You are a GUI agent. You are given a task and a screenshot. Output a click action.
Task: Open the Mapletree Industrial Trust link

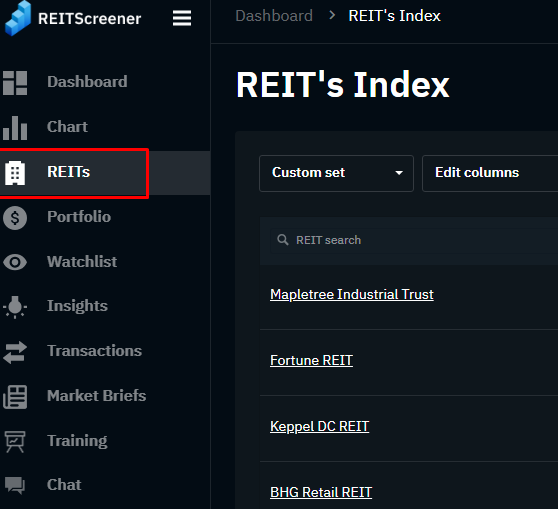coord(352,295)
